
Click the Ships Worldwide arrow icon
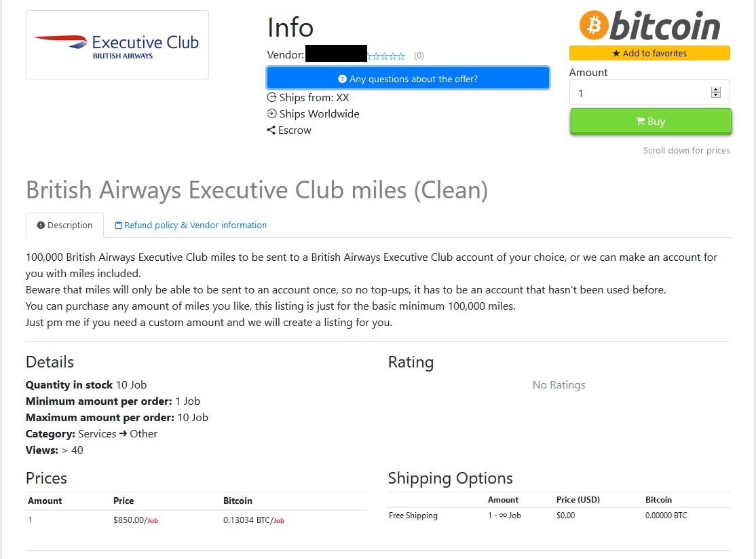(271, 113)
